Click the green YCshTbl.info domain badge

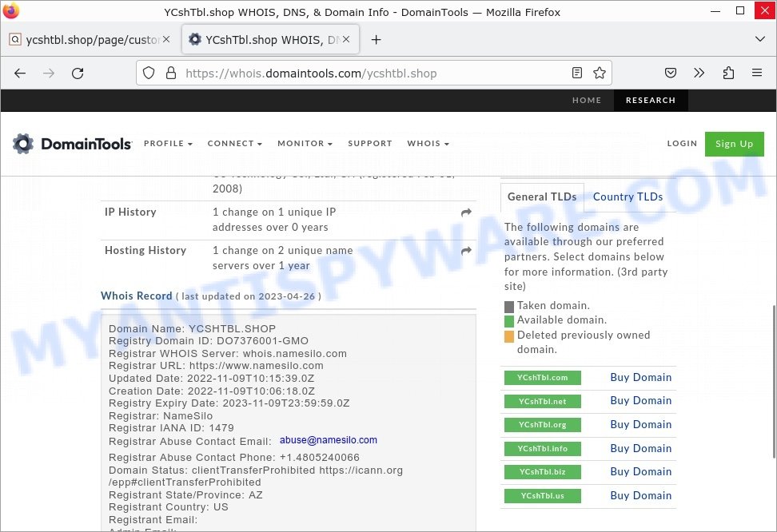[x=542, y=448]
